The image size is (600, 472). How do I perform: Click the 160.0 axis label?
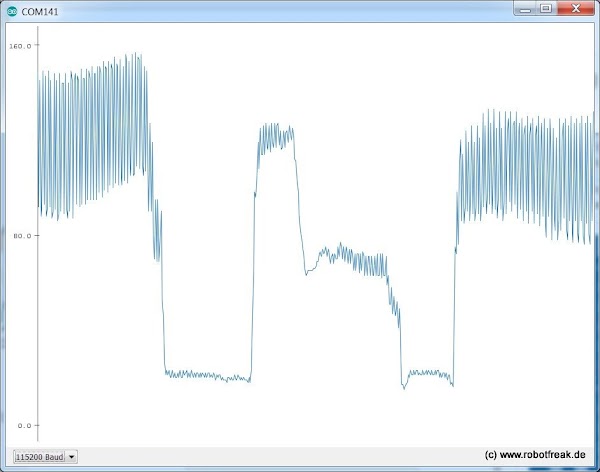[x=20, y=46]
